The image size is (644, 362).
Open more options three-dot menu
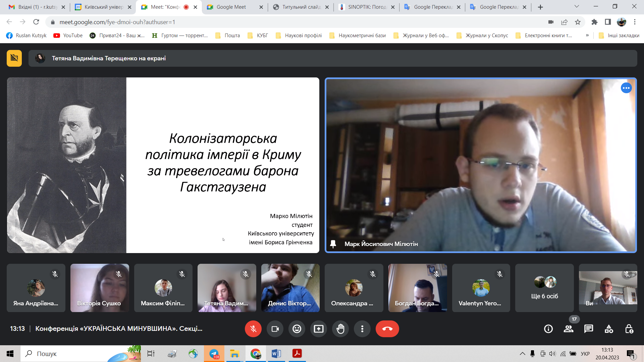coord(362,329)
